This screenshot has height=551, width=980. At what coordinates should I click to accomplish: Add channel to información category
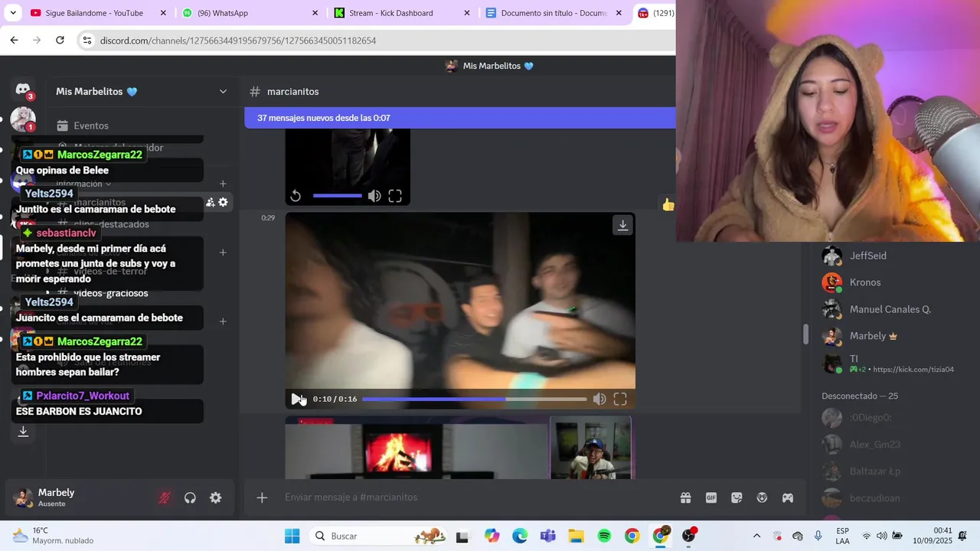click(x=223, y=184)
